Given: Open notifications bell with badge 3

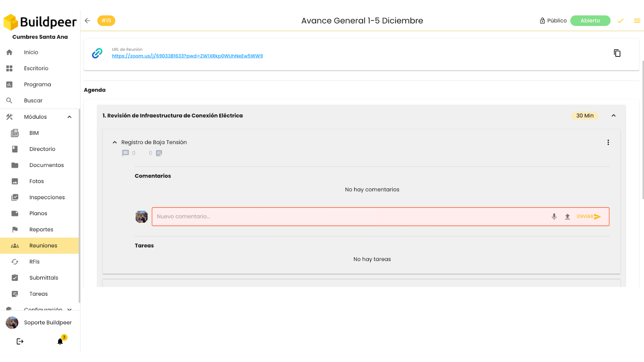Looking at the screenshot, I should [60, 341].
